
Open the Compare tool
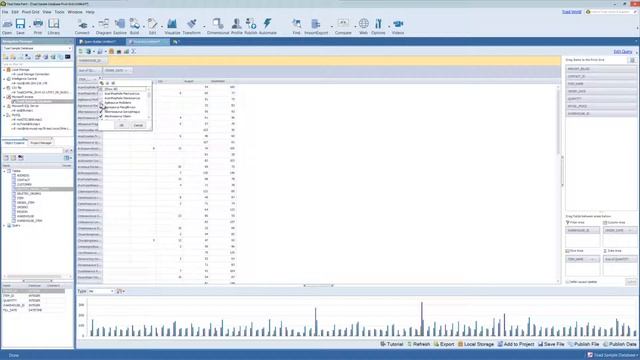coord(343,27)
